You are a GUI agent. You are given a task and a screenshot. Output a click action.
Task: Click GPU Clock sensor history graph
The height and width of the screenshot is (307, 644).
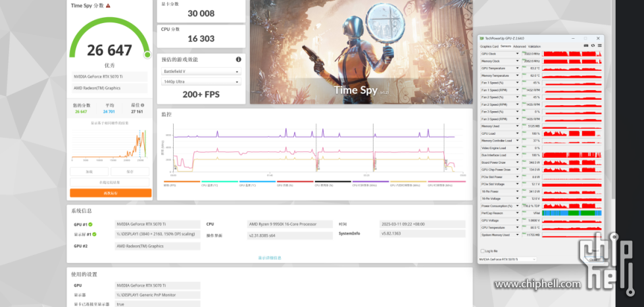pos(572,54)
